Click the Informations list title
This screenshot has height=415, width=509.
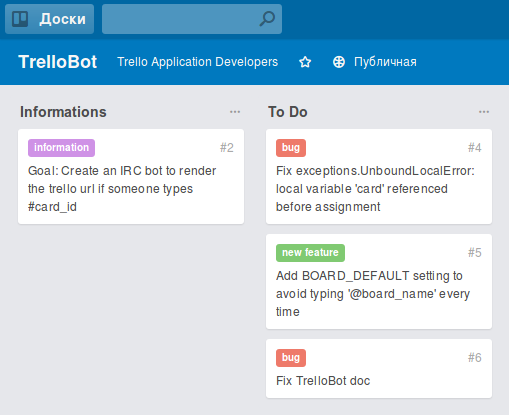[x=63, y=112]
